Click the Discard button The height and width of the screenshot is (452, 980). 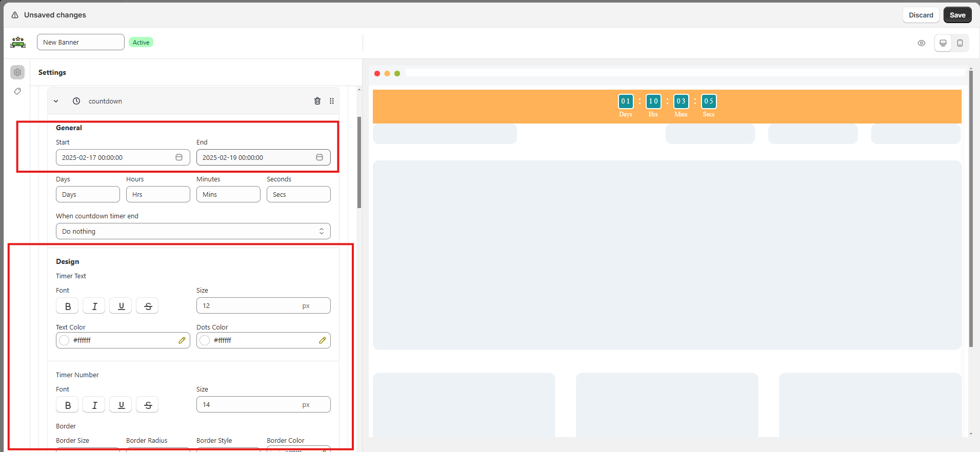921,15
